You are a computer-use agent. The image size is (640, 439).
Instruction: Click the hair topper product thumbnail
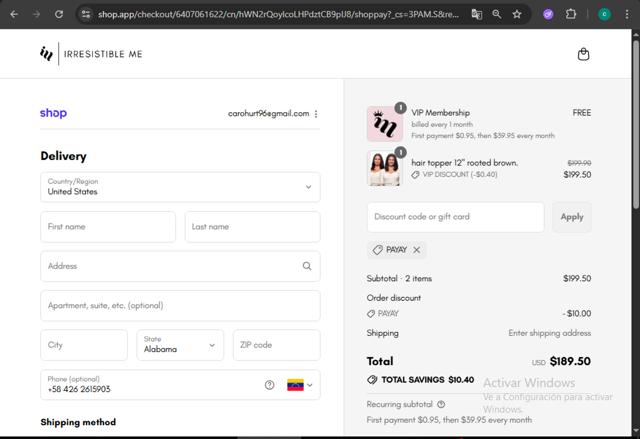(384, 168)
